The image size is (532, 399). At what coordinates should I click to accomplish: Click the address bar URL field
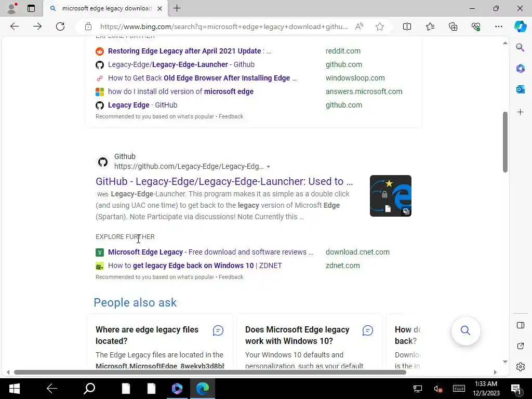(224, 26)
